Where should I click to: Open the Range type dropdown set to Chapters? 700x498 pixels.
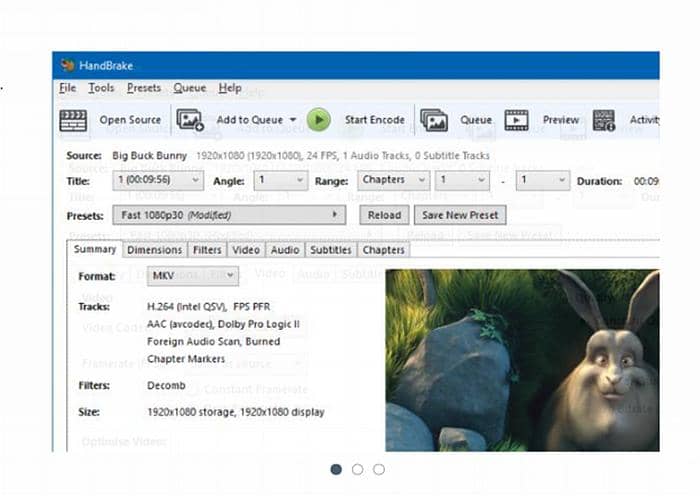pyautogui.click(x=393, y=180)
